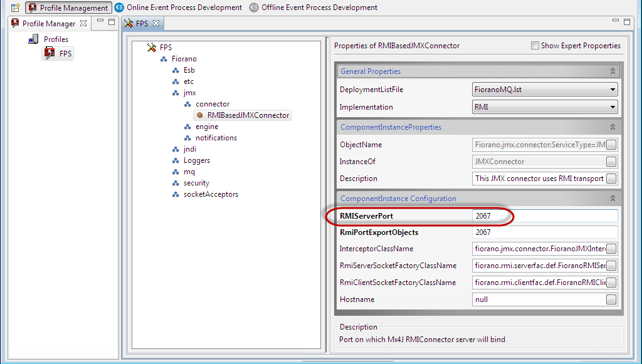Select the etc tree node

tap(188, 81)
